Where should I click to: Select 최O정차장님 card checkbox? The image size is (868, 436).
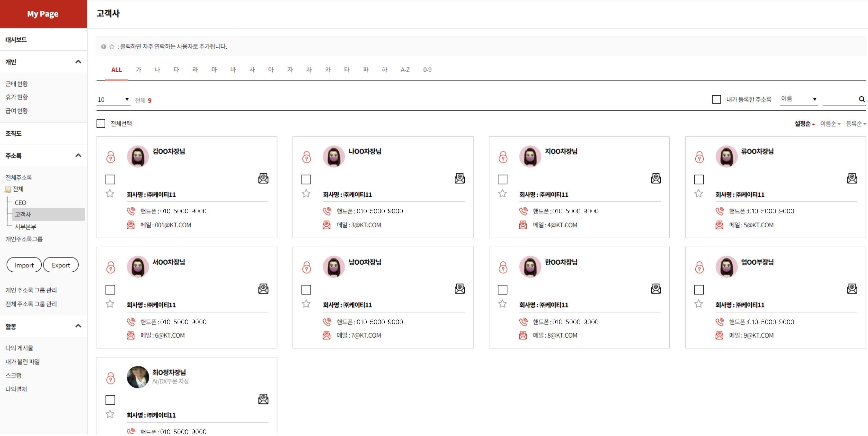110,401
